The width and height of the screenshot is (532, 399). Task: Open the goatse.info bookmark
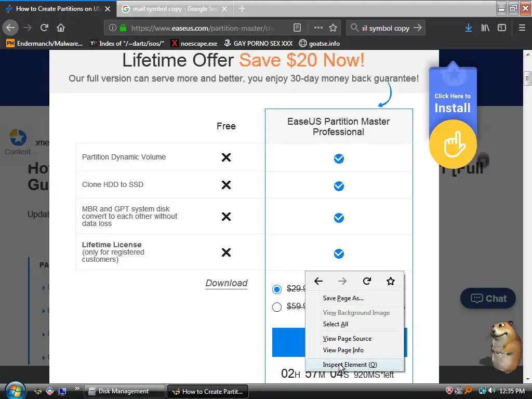(320, 44)
